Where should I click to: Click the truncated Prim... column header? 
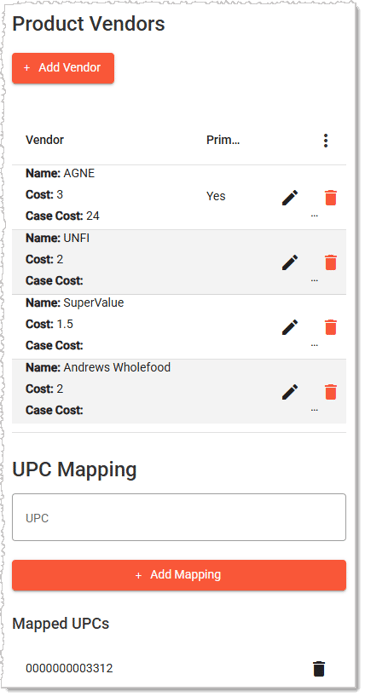click(x=223, y=140)
